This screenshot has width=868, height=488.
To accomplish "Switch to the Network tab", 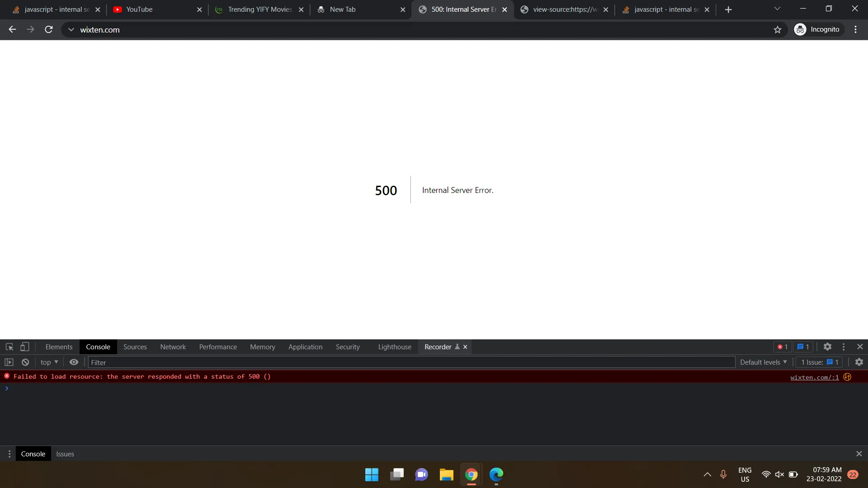I will tap(173, 347).
